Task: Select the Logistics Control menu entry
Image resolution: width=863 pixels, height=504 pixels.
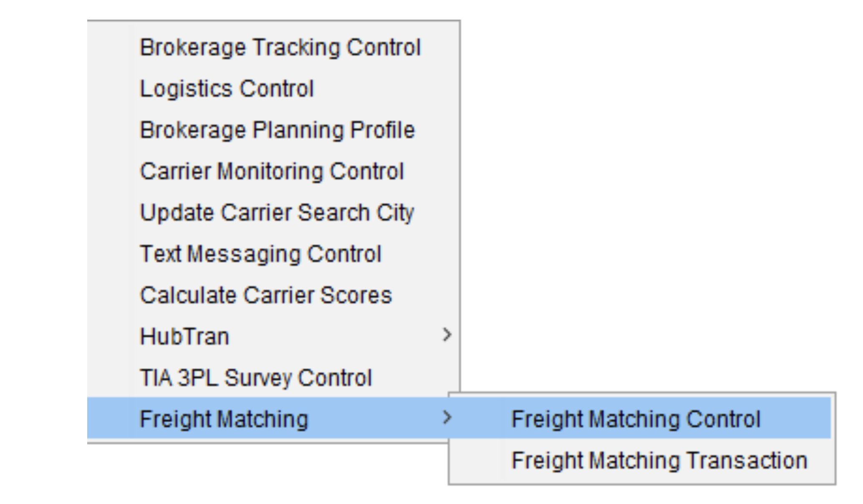Action: (227, 89)
